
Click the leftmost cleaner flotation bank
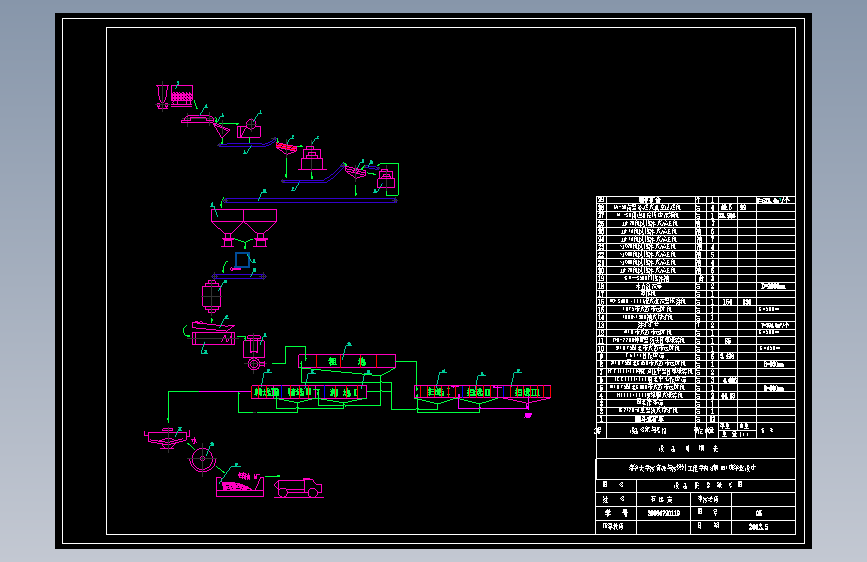267,392
